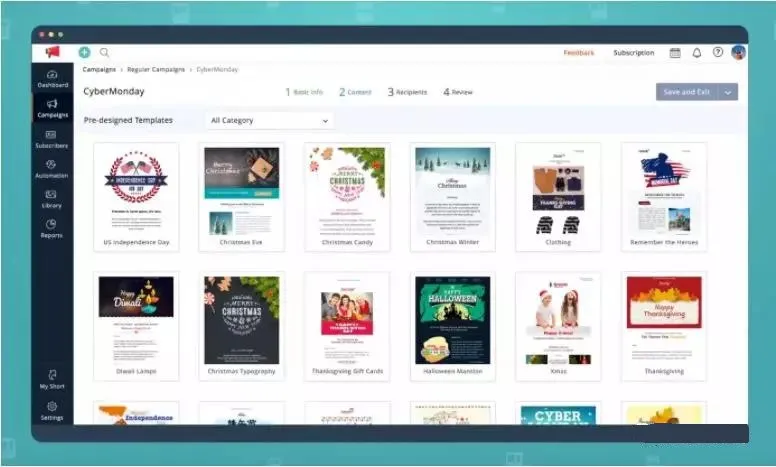This screenshot has width=776, height=467.
Task: Open the Dashboard section in sidebar
Action: pos(51,78)
